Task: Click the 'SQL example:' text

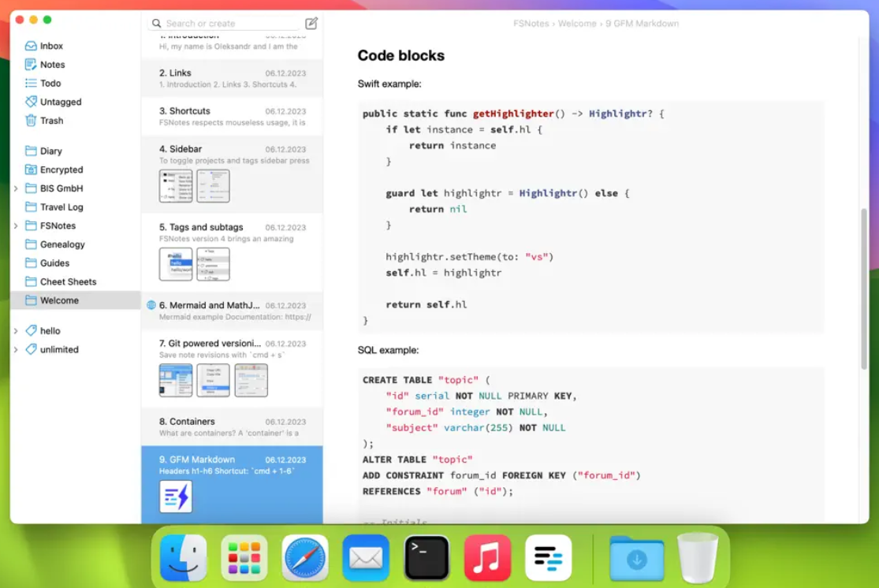Action: 388,350
